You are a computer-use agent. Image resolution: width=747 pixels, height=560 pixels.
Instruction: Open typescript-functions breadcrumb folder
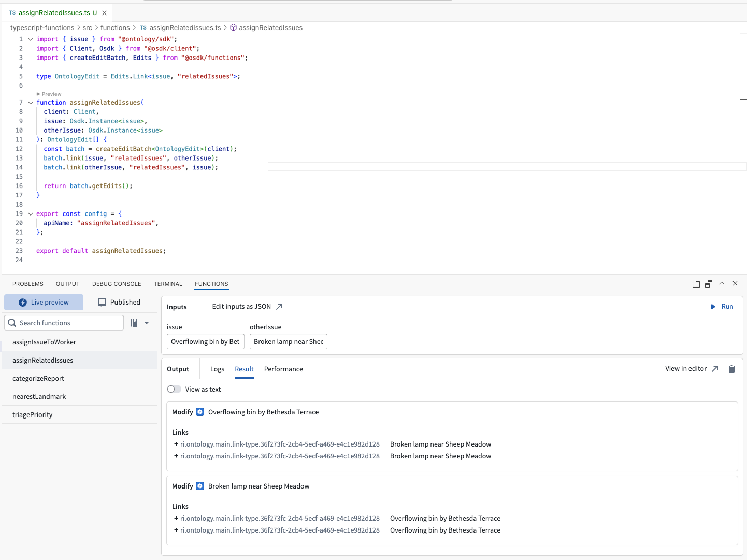pyautogui.click(x=42, y=28)
